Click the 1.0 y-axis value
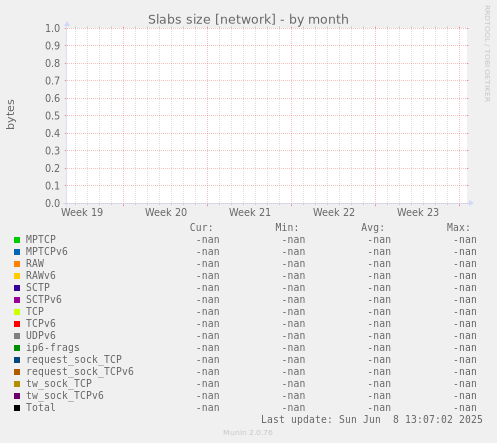Screen dimensions: 497x443 (53, 28)
